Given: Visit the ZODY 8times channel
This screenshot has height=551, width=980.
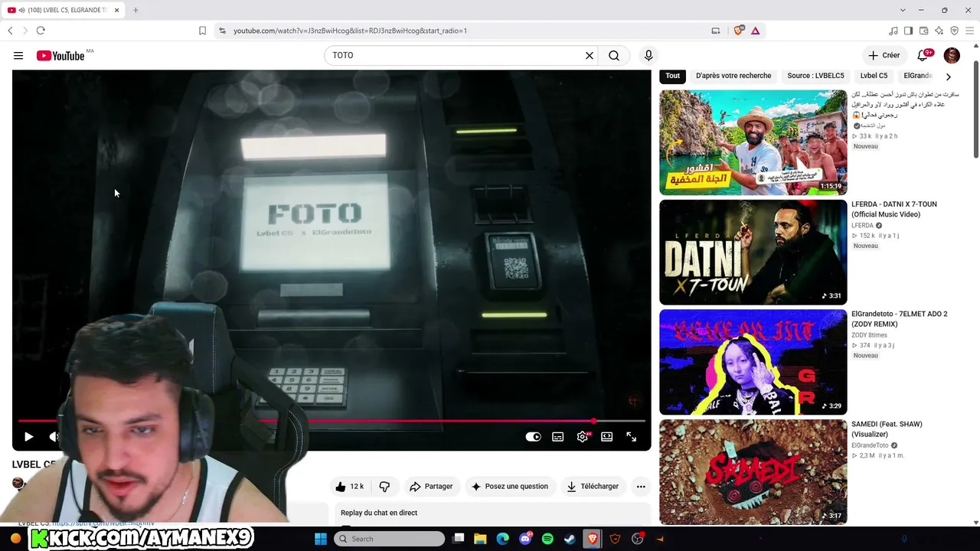Looking at the screenshot, I should (x=869, y=335).
